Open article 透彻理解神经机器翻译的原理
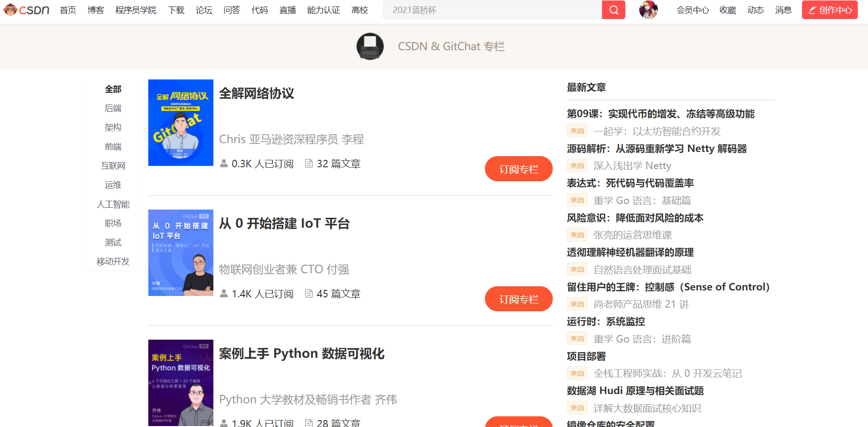This screenshot has width=868, height=427. pos(630,252)
